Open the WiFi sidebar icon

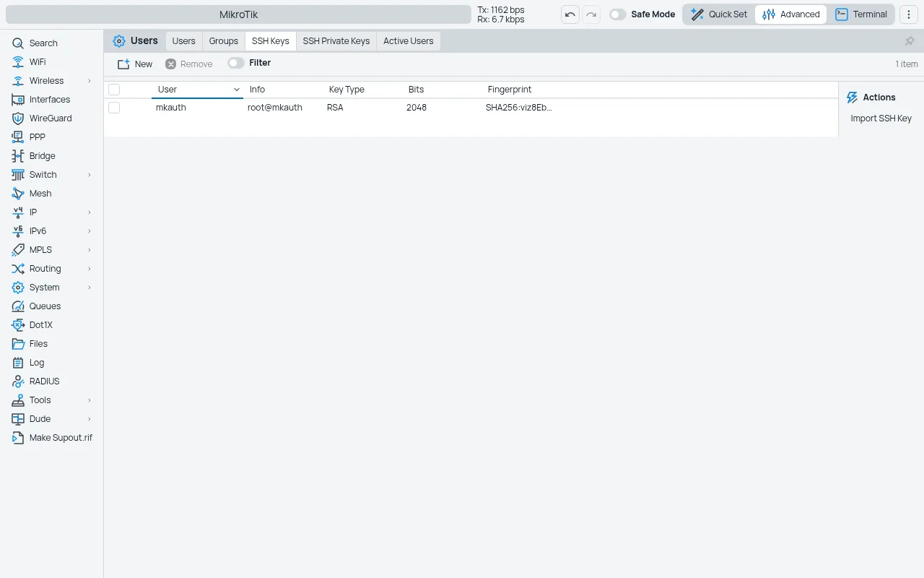coord(18,62)
